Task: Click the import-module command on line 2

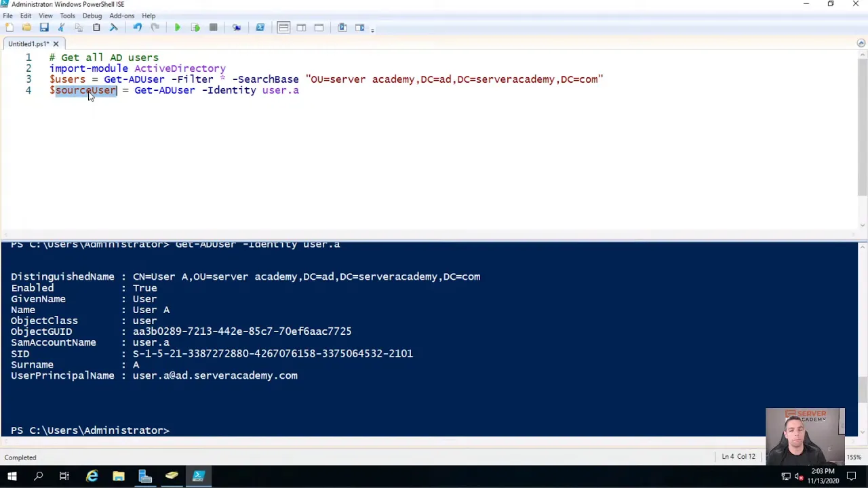Action: coord(89,68)
